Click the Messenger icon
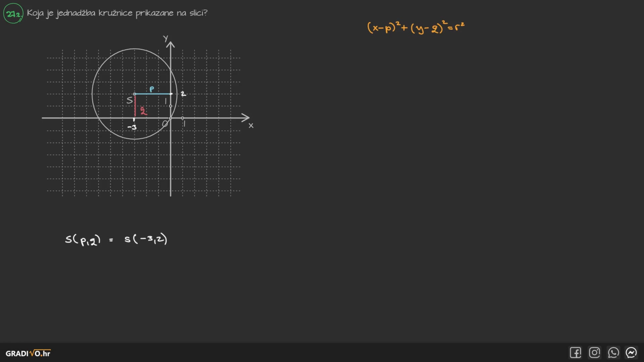This screenshot has width=644, height=362. tap(631, 353)
